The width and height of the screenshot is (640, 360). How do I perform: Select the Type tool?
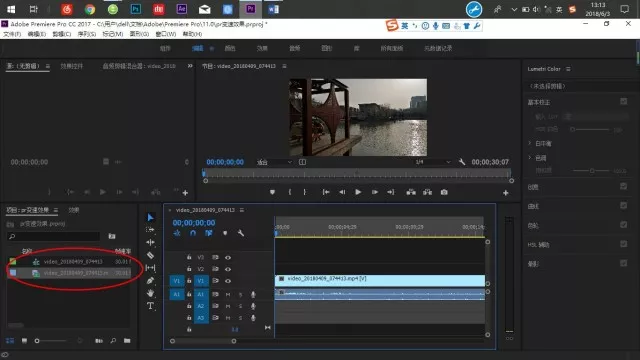click(150, 306)
